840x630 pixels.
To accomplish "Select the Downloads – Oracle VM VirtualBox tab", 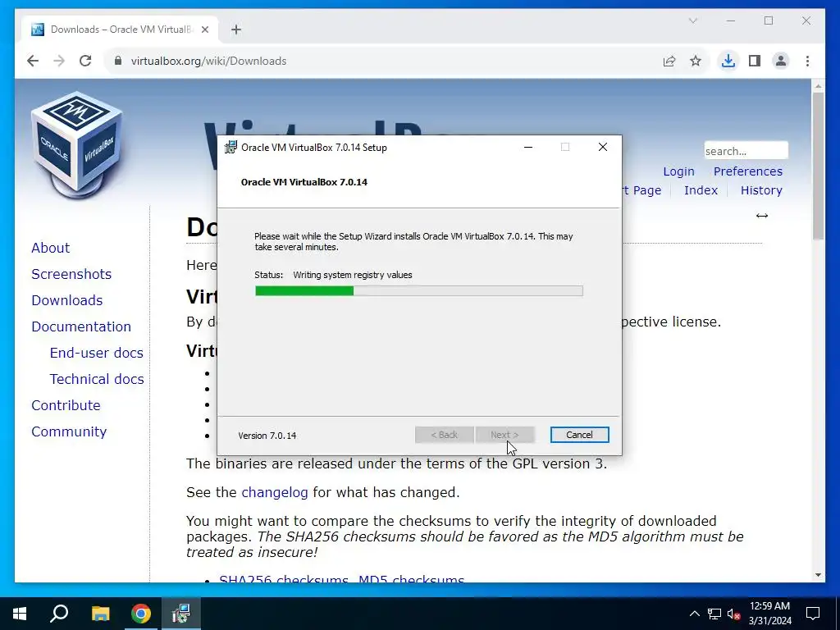I will click(121, 30).
